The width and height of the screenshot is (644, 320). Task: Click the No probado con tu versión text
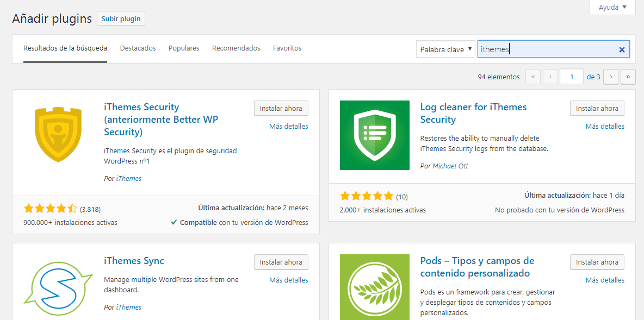[560, 210]
